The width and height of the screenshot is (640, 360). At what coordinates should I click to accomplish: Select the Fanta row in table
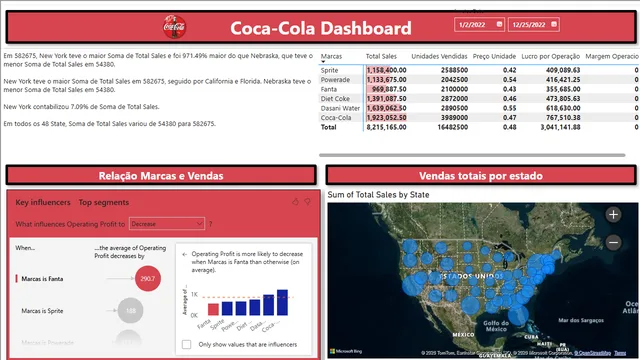tap(329, 89)
